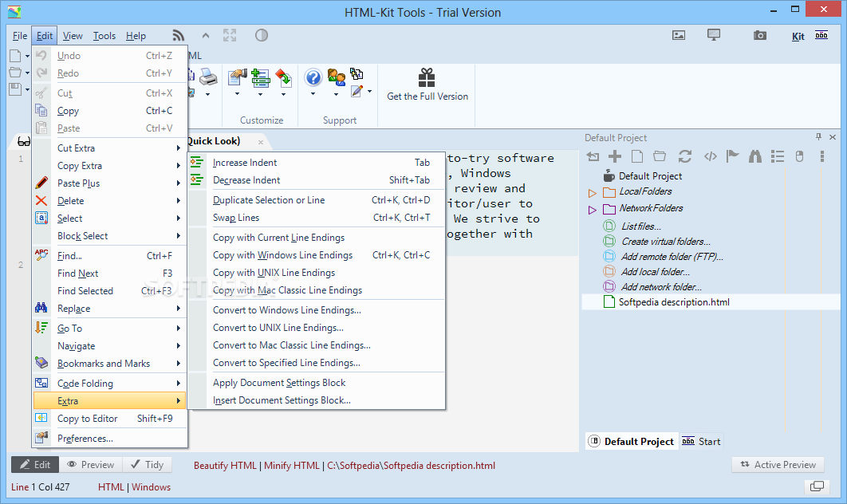Click the two-people support users icon
Screen dimensions: 847x504
336,77
